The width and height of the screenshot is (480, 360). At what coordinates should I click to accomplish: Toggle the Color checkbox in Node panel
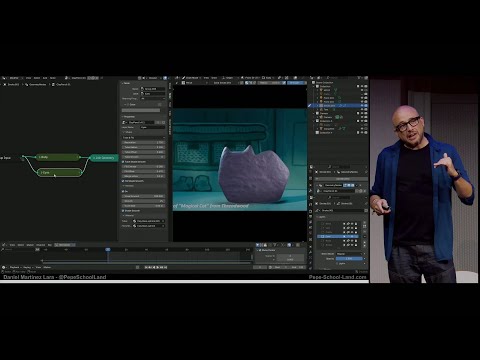pyautogui.click(x=128, y=104)
